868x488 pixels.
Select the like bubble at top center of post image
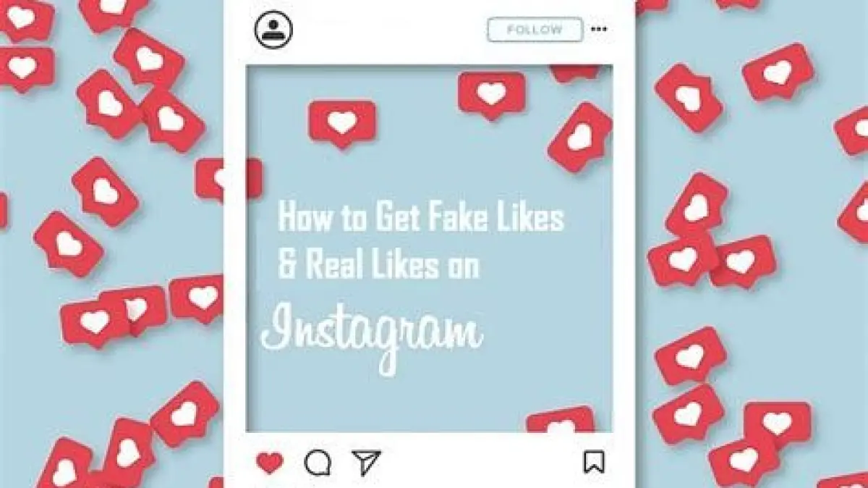[492, 95]
